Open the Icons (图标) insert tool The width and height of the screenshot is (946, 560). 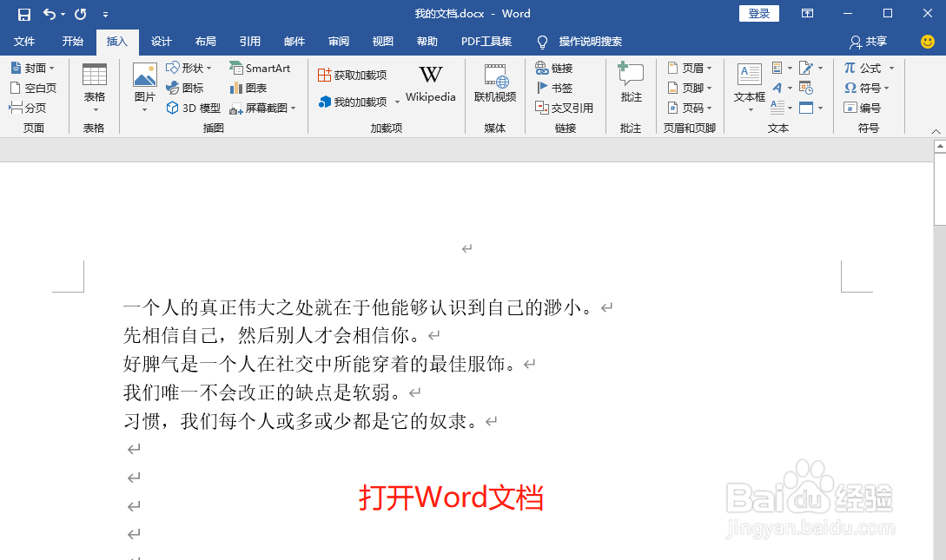185,88
